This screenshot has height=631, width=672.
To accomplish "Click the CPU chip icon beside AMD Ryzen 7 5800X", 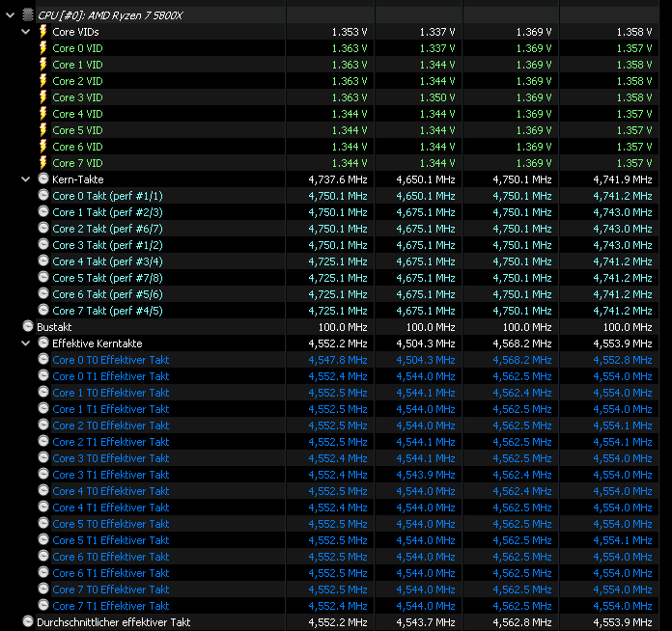I will pos(28,15).
